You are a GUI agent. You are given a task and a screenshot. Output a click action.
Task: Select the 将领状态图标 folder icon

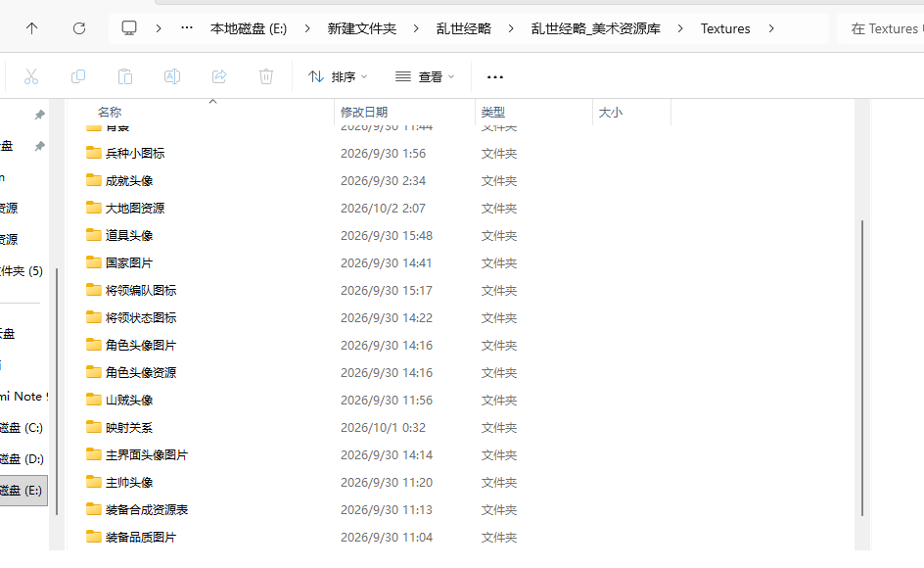tap(94, 317)
